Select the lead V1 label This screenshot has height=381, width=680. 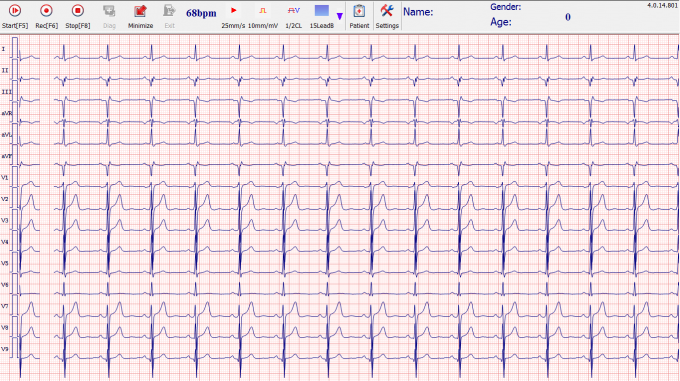click(5, 178)
